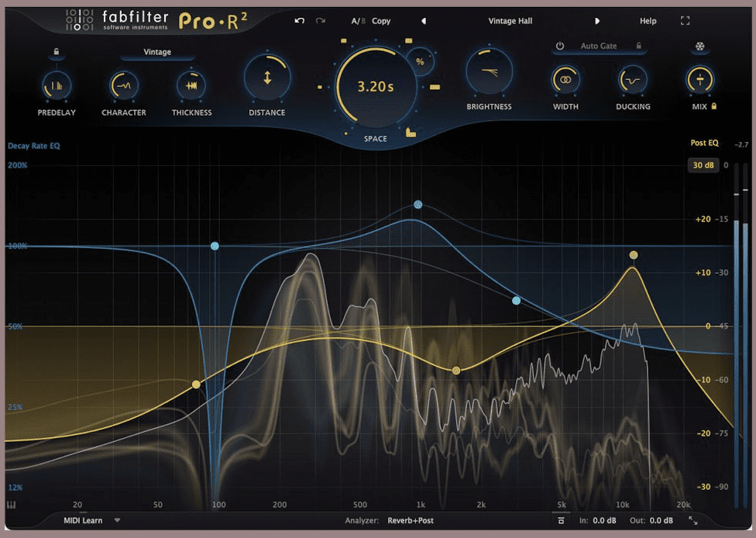
Task: Select the blue decay band node near 3k
Action: pyautogui.click(x=517, y=301)
